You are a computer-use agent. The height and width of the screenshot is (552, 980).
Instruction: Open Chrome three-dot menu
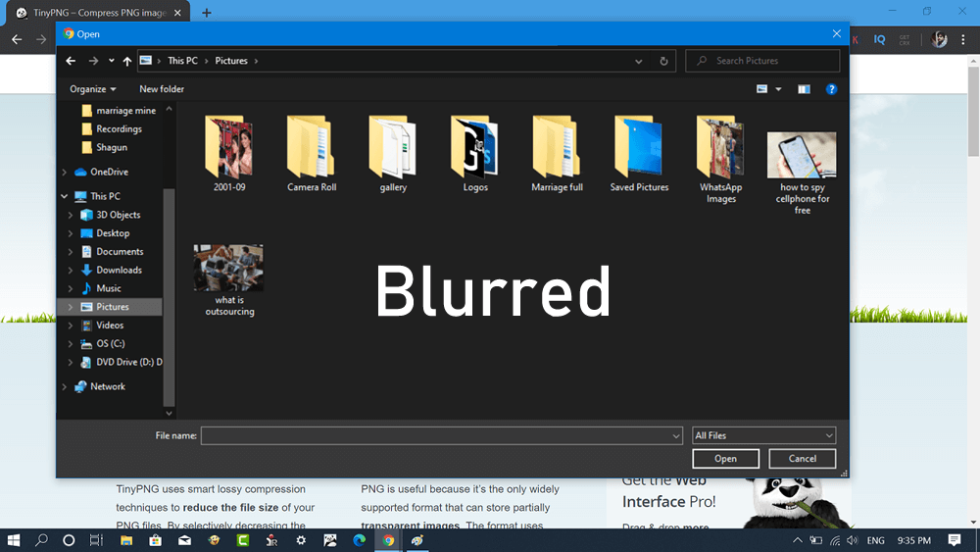click(963, 39)
